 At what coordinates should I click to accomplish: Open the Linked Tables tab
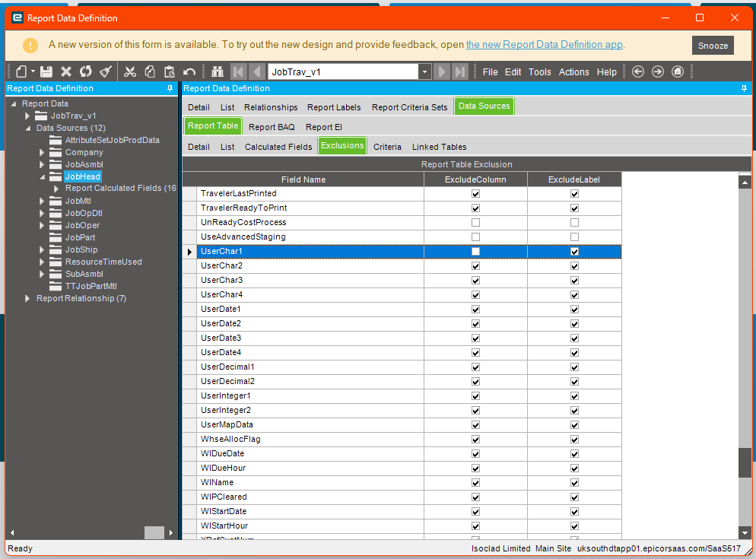(440, 147)
